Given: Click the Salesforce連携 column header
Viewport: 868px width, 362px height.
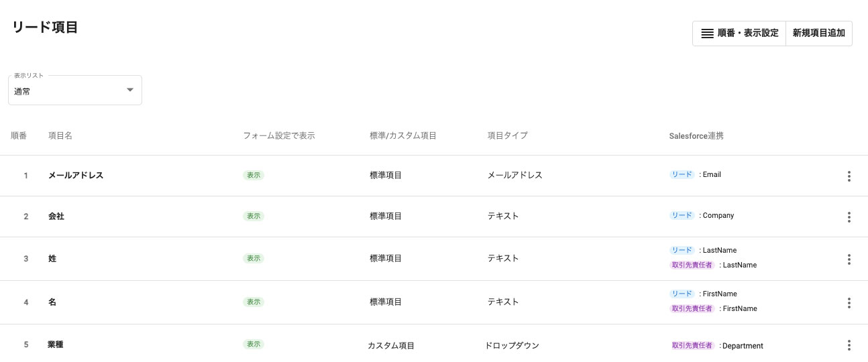Looking at the screenshot, I should click(x=696, y=136).
